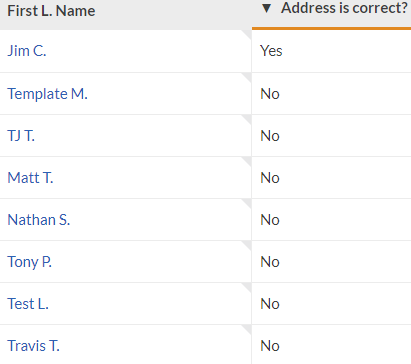Click the corner marker on Jim C. cell

[246, 35]
